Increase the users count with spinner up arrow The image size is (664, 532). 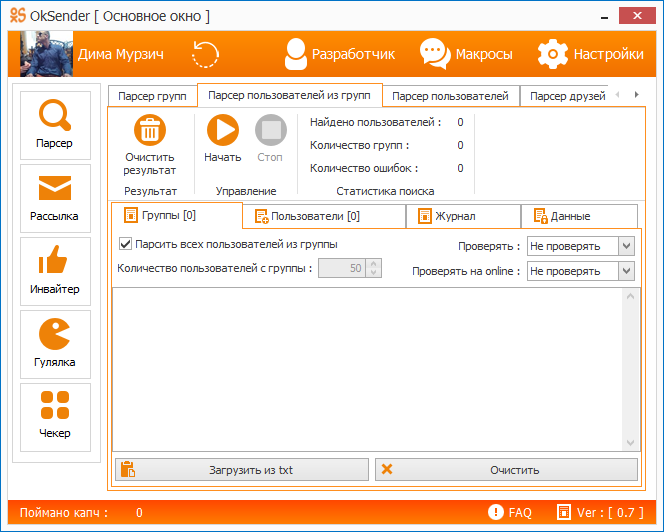pos(374,263)
